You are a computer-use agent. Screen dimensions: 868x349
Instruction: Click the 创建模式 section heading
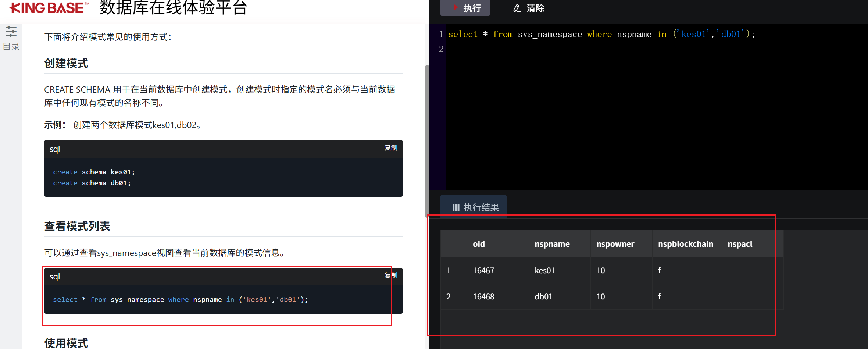(x=66, y=63)
